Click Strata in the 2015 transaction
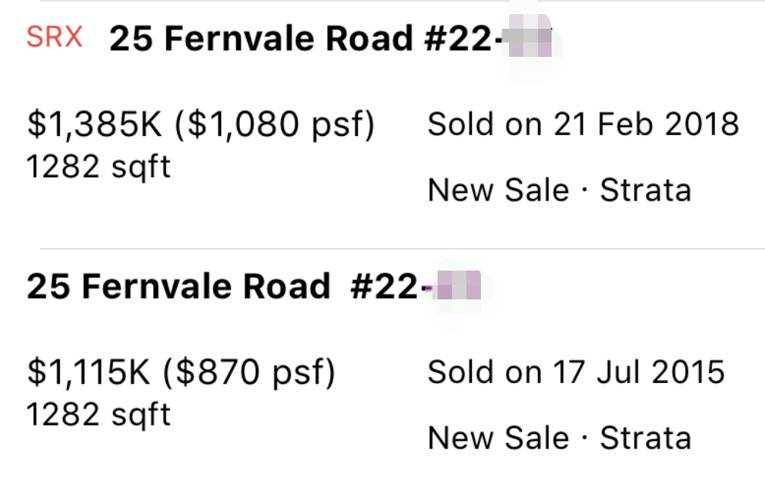The height and width of the screenshot is (486, 765). point(645,437)
